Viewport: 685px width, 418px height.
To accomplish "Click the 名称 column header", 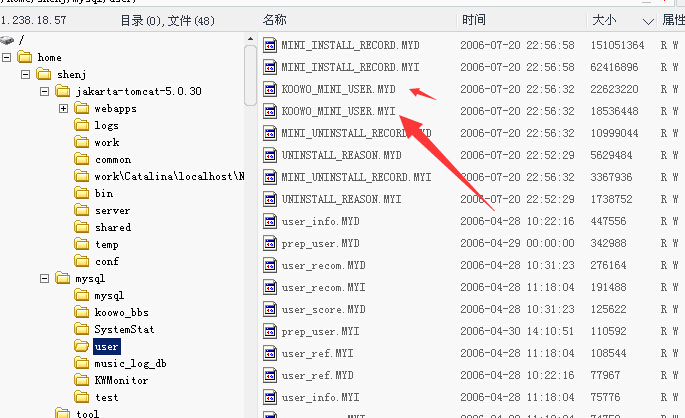I will click(x=275, y=20).
